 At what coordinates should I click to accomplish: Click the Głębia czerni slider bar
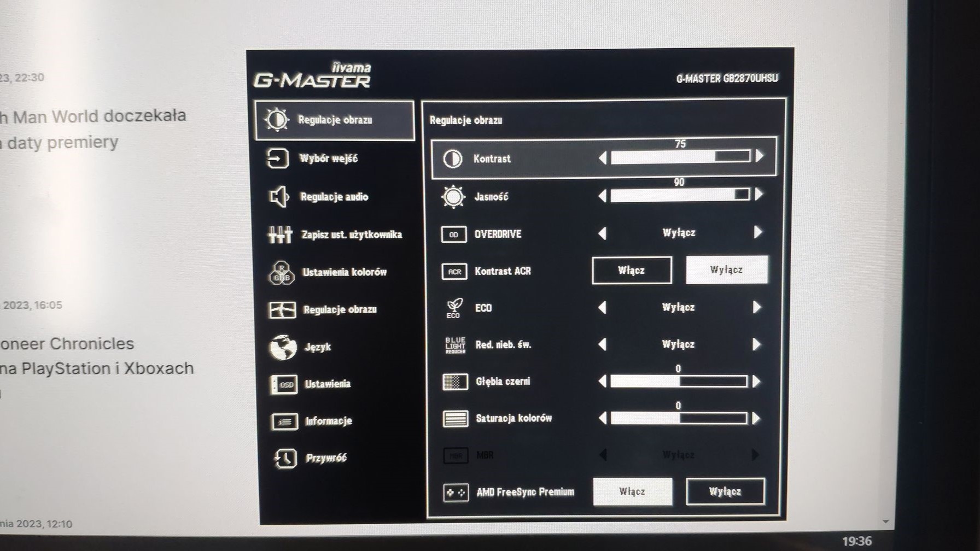pyautogui.click(x=679, y=382)
